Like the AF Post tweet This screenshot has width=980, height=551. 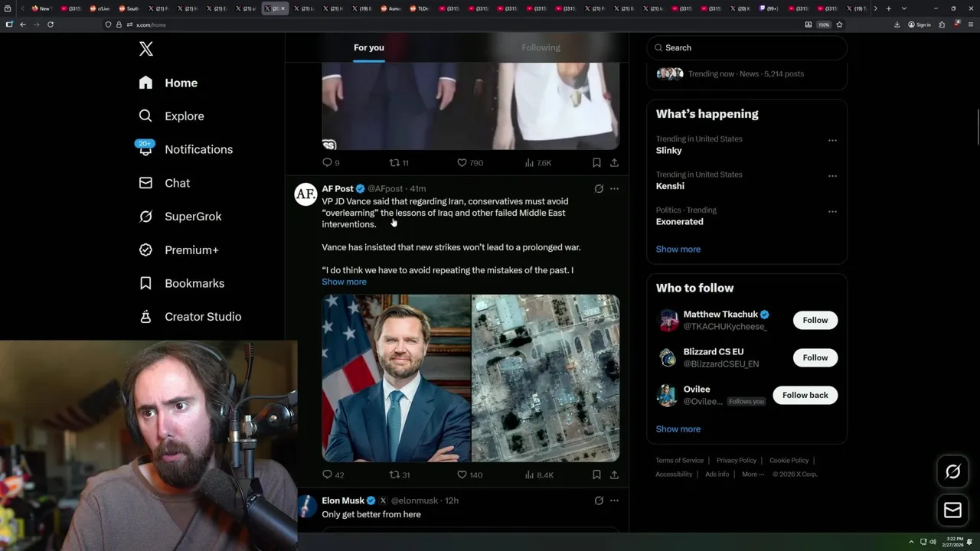point(469,474)
